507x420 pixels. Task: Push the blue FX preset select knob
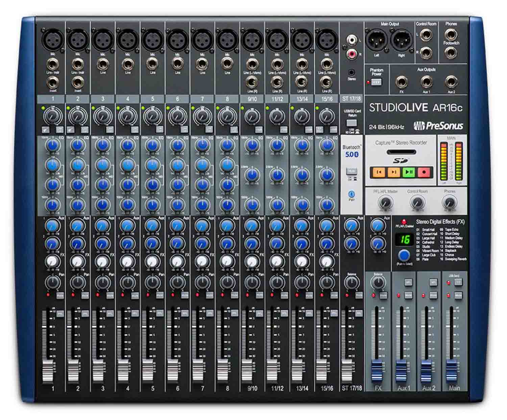tap(404, 255)
